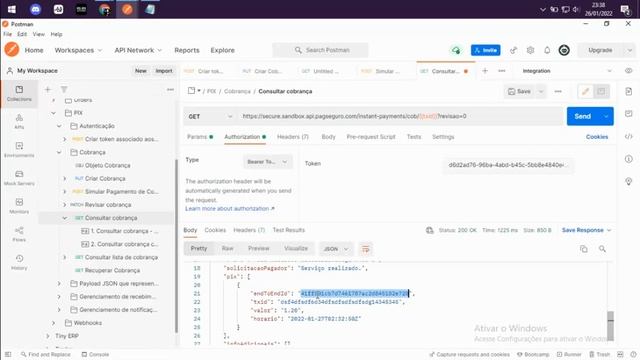Open the Monitors sidebar panel
The height and width of the screenshot is (360, 640).
(19, 206)
